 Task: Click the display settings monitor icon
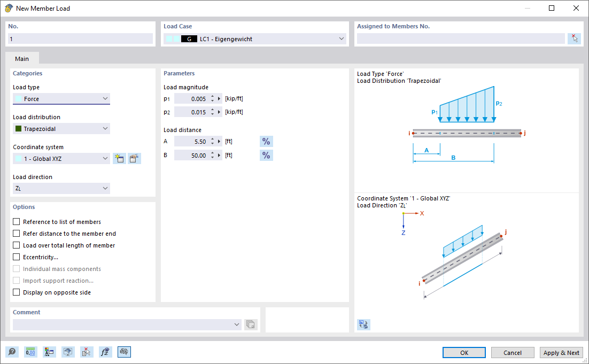[x=68, y=352]
